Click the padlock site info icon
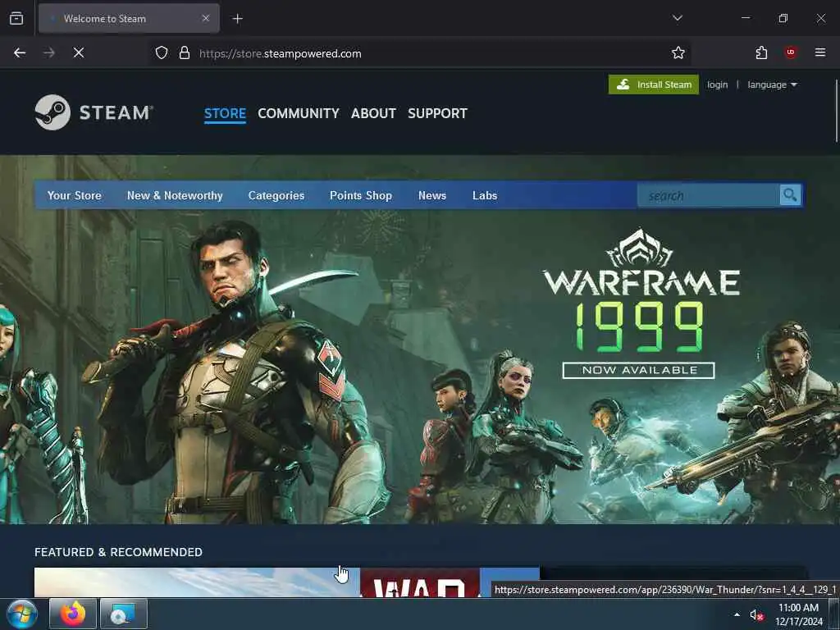Screen dimensions: 840x630 click(x=185, y=53)
